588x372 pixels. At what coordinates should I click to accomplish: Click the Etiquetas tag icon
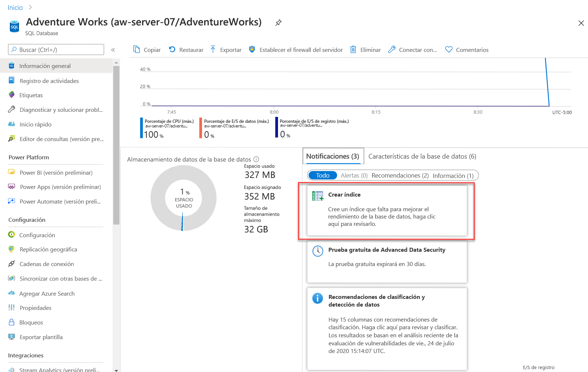pyautogui.click(x=12, y=95)
